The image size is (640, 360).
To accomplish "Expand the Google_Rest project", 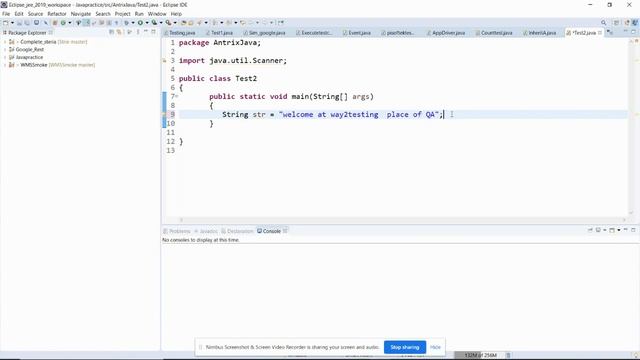I will point(5,49).
